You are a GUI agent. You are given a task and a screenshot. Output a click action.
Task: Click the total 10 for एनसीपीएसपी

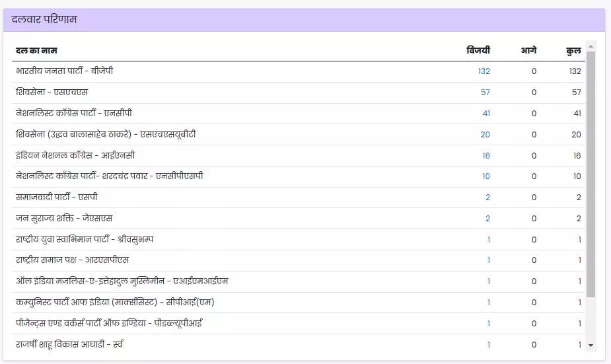coord(577,176)
